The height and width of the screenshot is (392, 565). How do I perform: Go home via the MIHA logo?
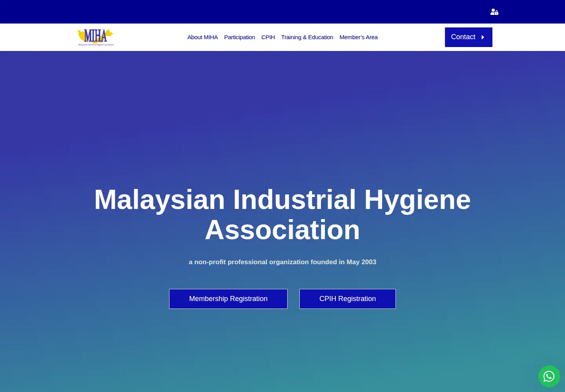(96, 37)
